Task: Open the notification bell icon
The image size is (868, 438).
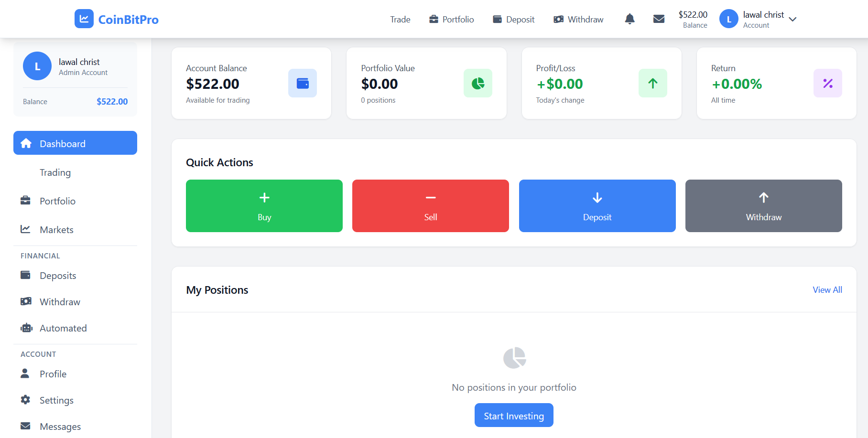Action: point(629,19)
